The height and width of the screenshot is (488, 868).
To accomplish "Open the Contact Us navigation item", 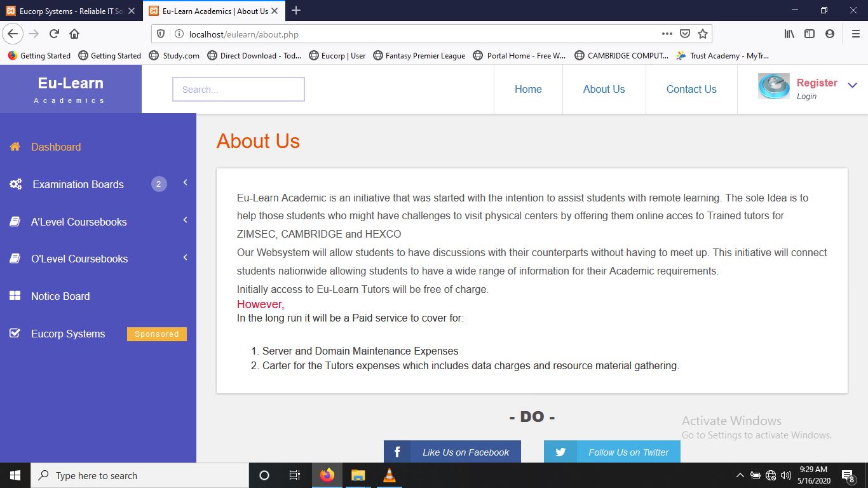I will coord(691,90).
